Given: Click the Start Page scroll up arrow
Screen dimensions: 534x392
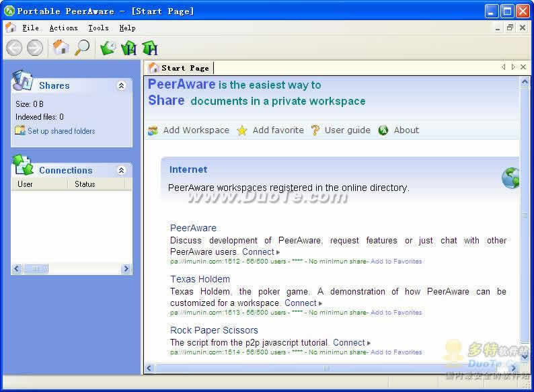Looking at the screenshot, I should click(525, 83).
